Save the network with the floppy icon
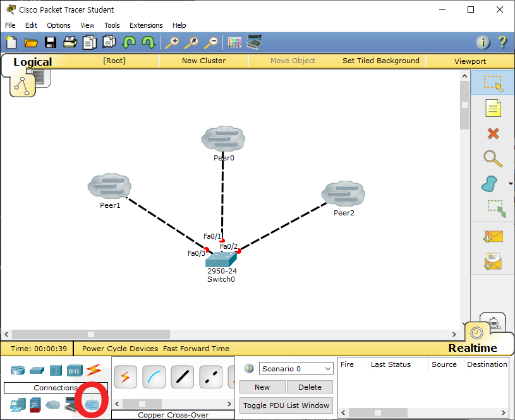This screenshot has height=420, width=515. click(x=51, y=42)
